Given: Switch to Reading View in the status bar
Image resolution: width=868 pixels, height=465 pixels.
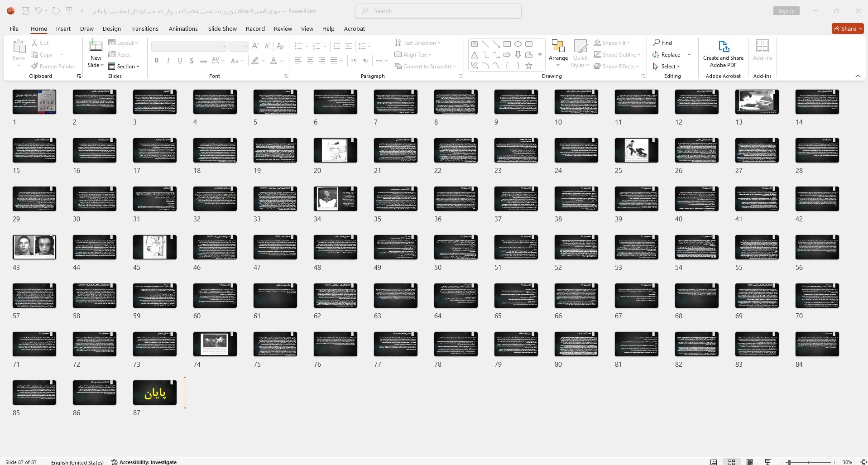Looking at the screenshot, I should click(750, 462).
